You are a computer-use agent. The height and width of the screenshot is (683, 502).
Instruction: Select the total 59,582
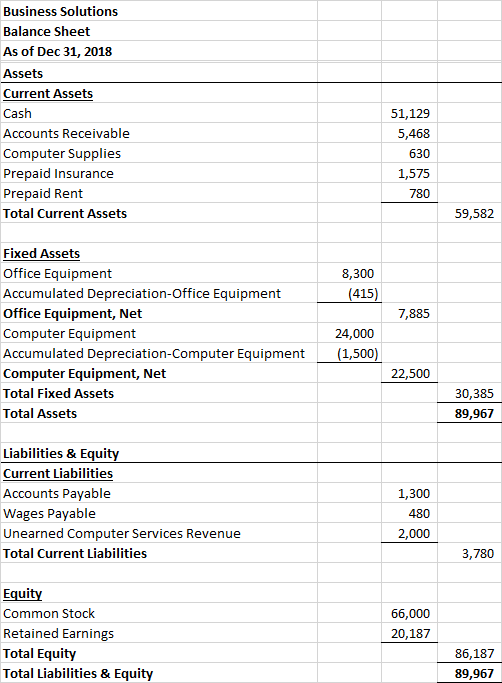pyautogui.click(x=474, y=213)
